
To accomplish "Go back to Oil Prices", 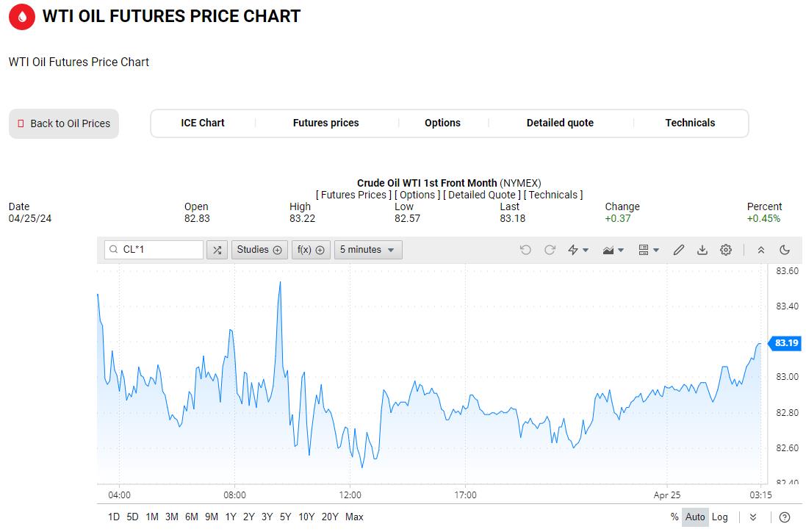I will [x=64, y=123].
